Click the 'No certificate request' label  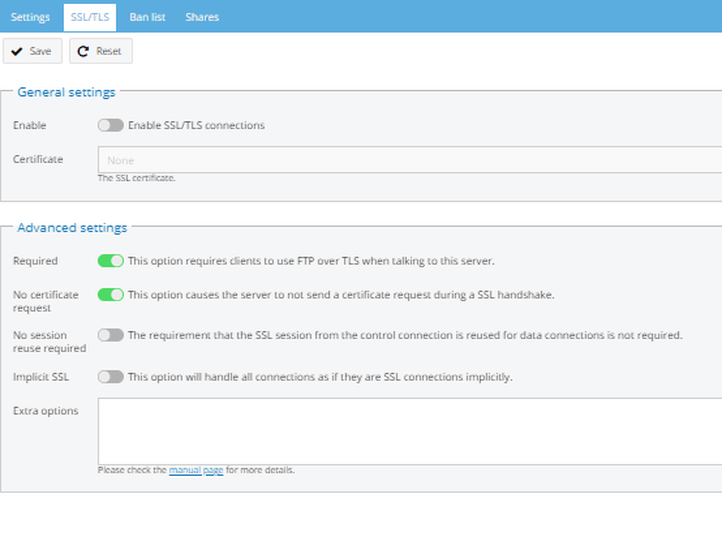46,301
